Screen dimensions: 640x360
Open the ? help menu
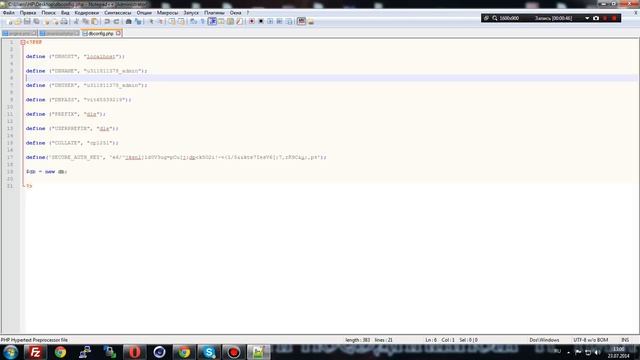(248, 13)
